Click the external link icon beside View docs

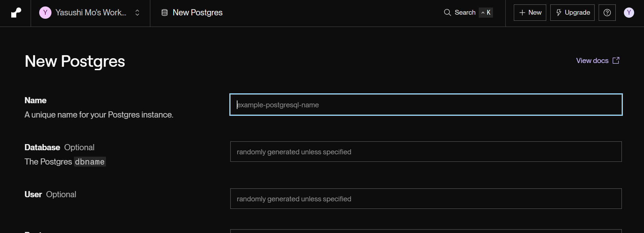616,61
